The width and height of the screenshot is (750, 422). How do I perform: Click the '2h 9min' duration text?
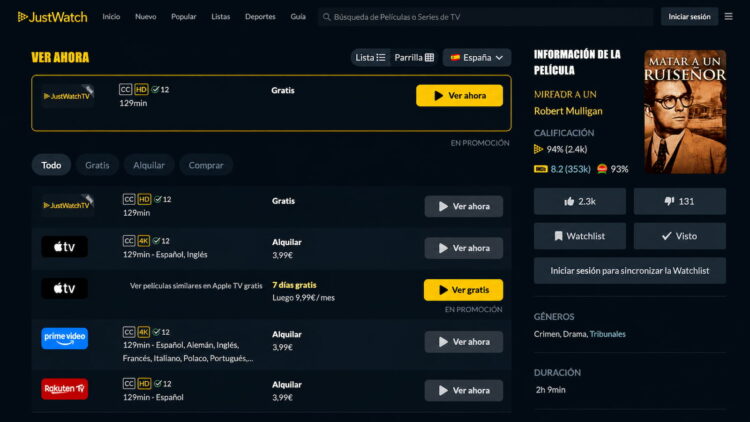551,390
